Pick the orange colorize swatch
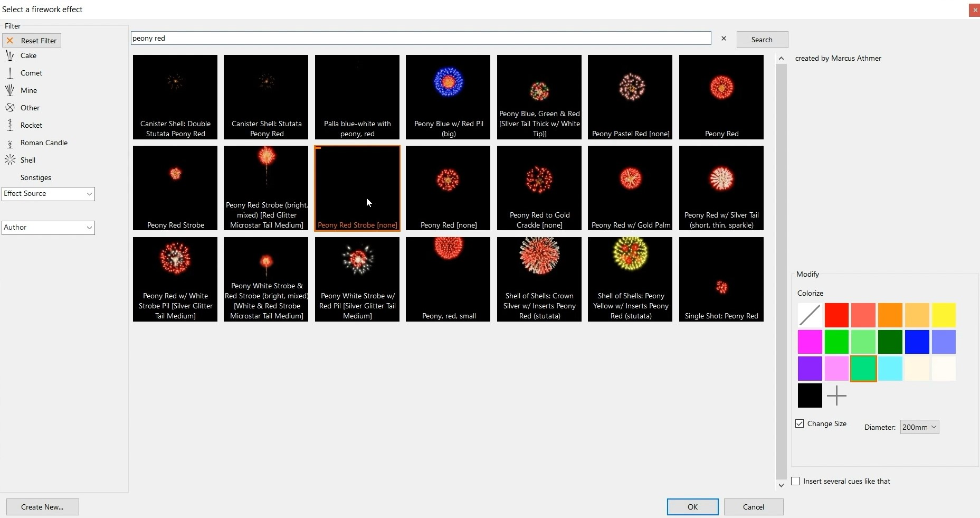This screenshot has height=518, width=980. click(x=890, y=315)
